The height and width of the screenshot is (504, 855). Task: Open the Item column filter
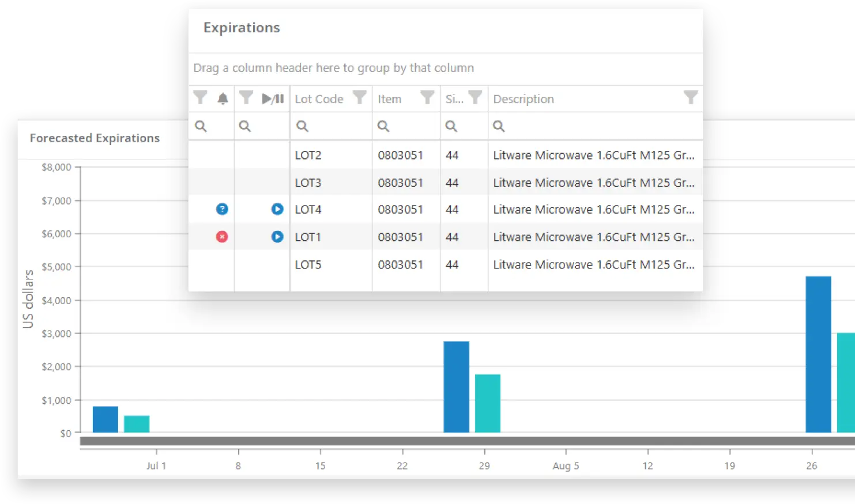[427, 98]
